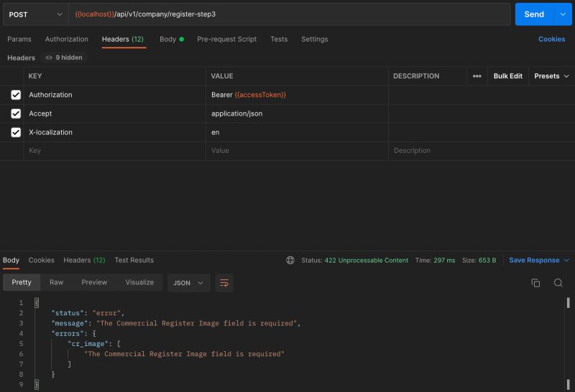Click the Time 297 ms value
This screenshot has width=575, height=392.
click(x=444, y=261)
